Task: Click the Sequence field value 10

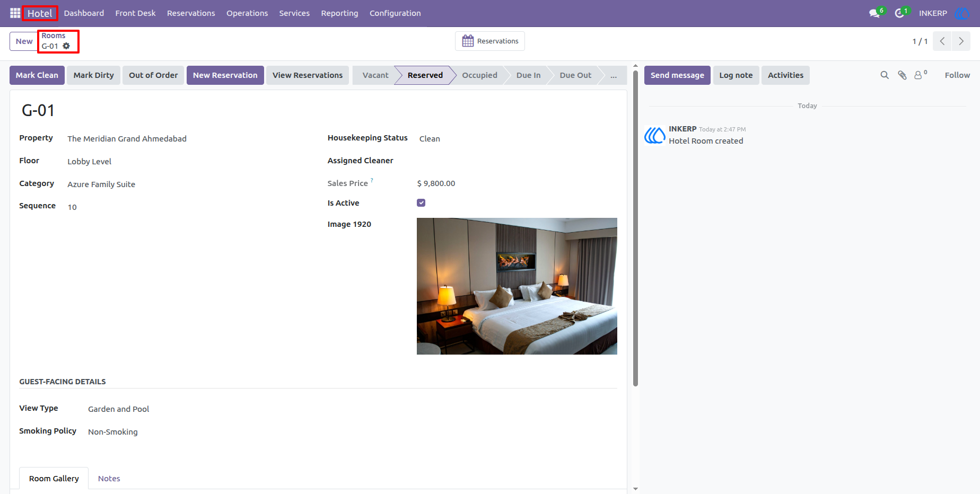Action: (72, 207)
